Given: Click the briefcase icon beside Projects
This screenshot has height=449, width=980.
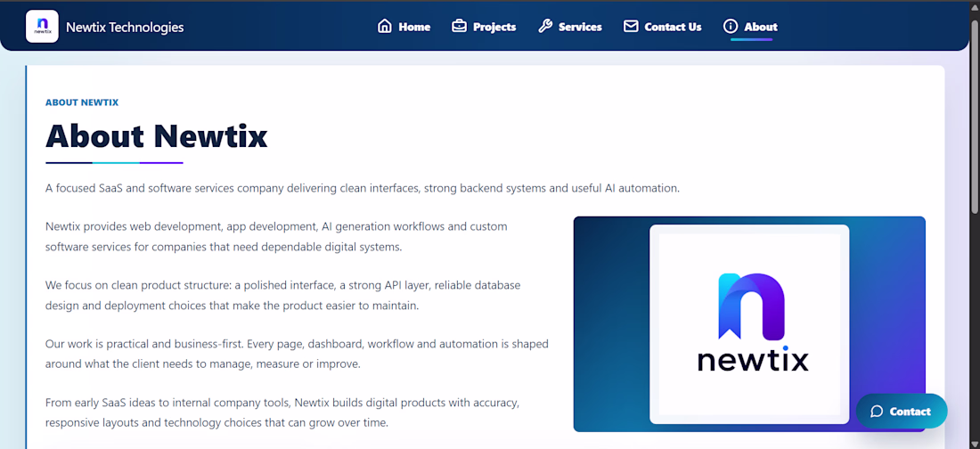Looking at the screenshot, I should click(x=460, y=26).
